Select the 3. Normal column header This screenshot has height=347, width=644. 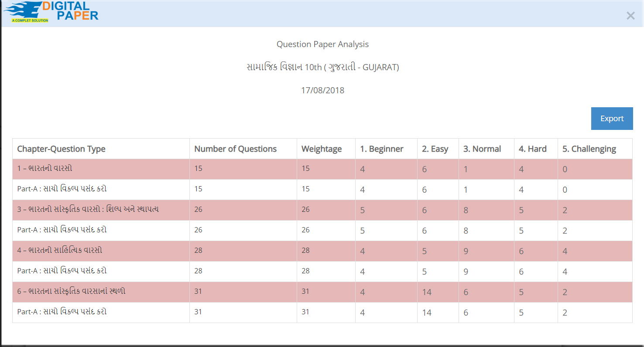tap(482, 149)
